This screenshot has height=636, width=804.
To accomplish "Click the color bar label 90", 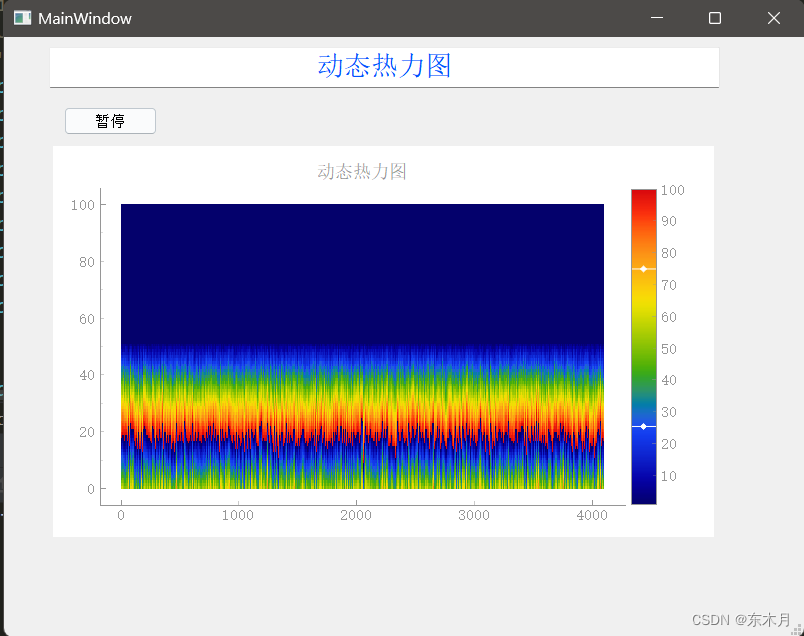I will (669, 221).
